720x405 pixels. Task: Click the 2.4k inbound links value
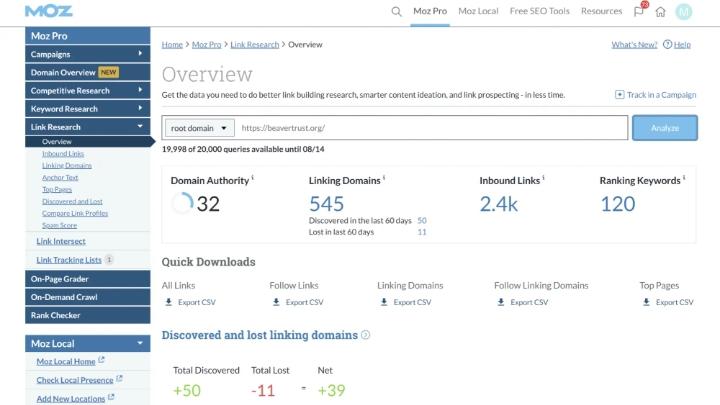tap(499, 204)
